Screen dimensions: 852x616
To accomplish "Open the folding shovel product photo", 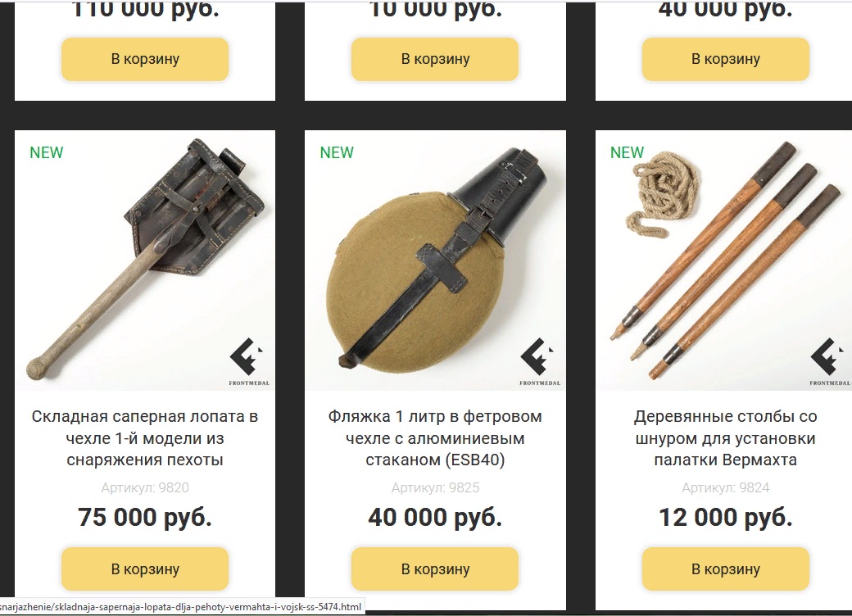I will click(x=145, y=260).
